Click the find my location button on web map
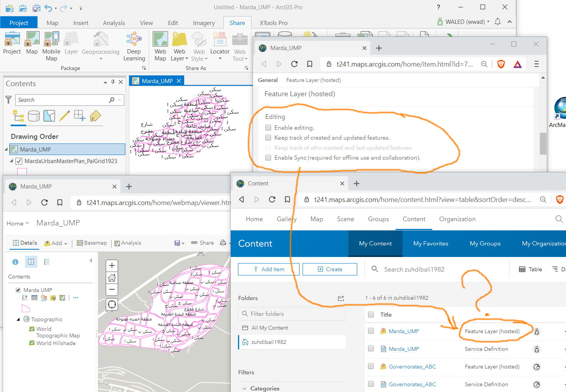Screen dimensions: 566x392 tap(112, 305)
